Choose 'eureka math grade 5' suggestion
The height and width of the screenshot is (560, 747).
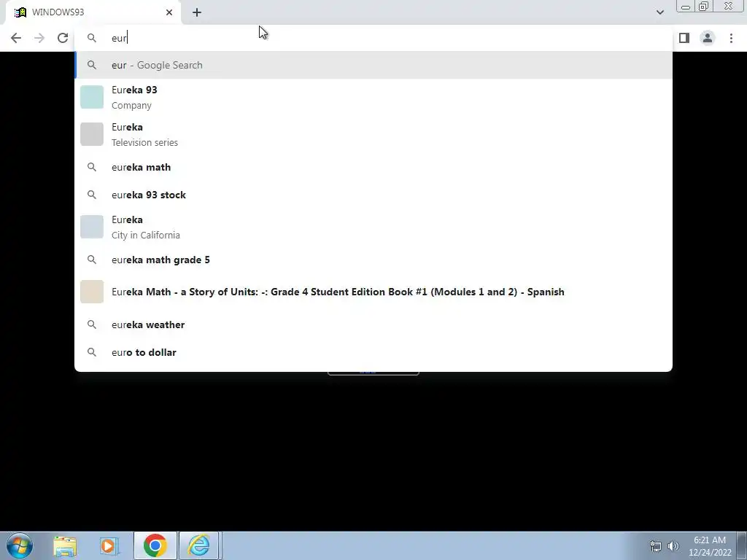point(373,260)
